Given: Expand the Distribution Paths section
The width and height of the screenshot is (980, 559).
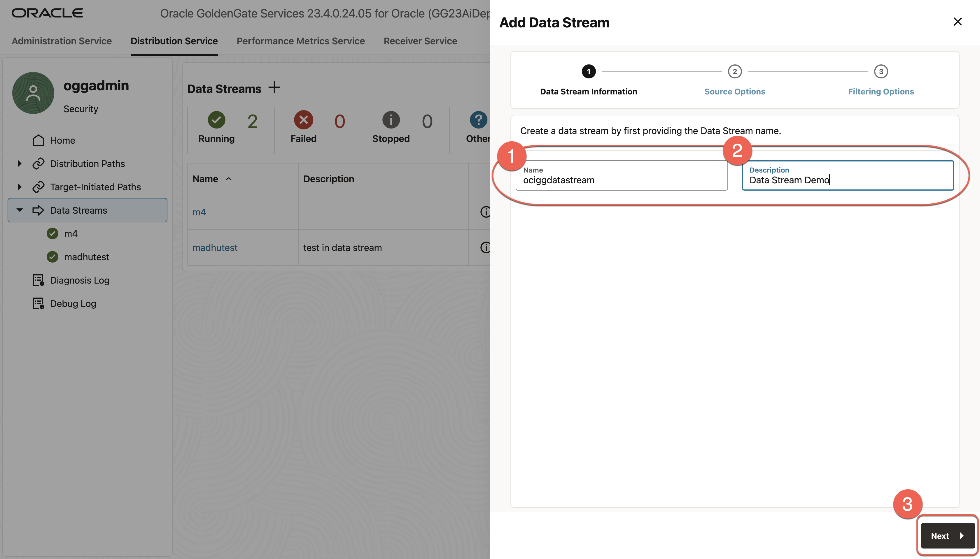Looking at the screenshot, I should tap(20, 163).
